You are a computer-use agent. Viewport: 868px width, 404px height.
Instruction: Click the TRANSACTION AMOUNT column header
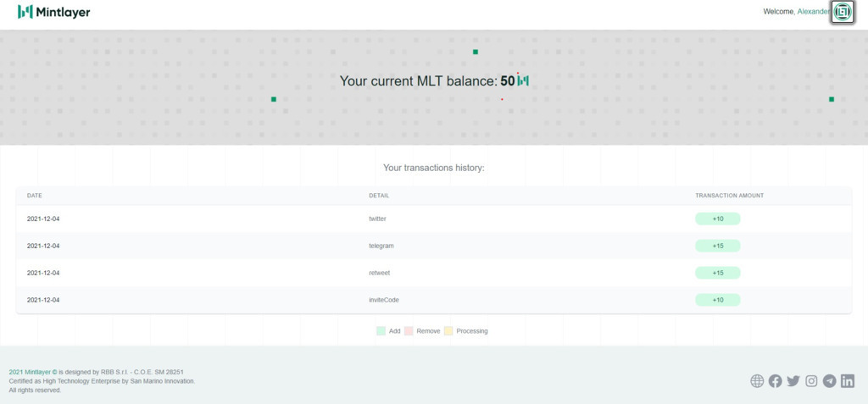click(729, 196)
